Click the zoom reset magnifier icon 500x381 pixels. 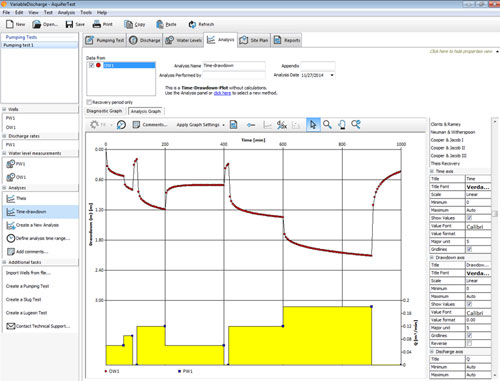coord(356,125)
